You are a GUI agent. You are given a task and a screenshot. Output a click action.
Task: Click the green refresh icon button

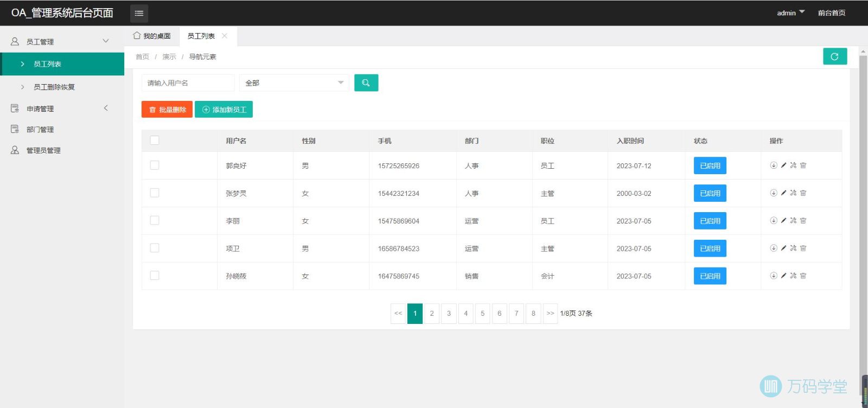[834, 56]
